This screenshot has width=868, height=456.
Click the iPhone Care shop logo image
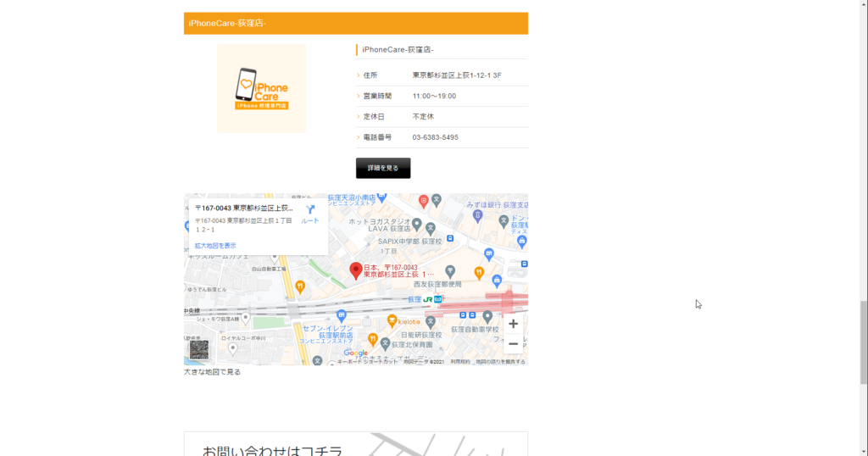click(261, 88)
